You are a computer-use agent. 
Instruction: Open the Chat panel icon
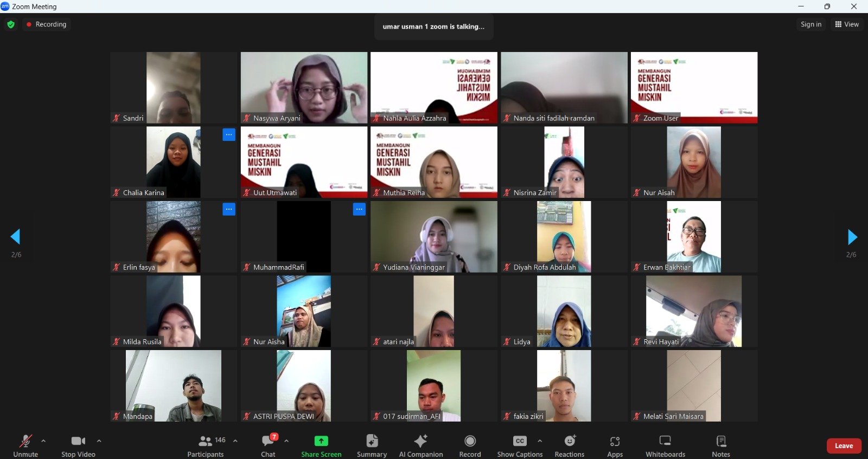(x=268, y=442)
